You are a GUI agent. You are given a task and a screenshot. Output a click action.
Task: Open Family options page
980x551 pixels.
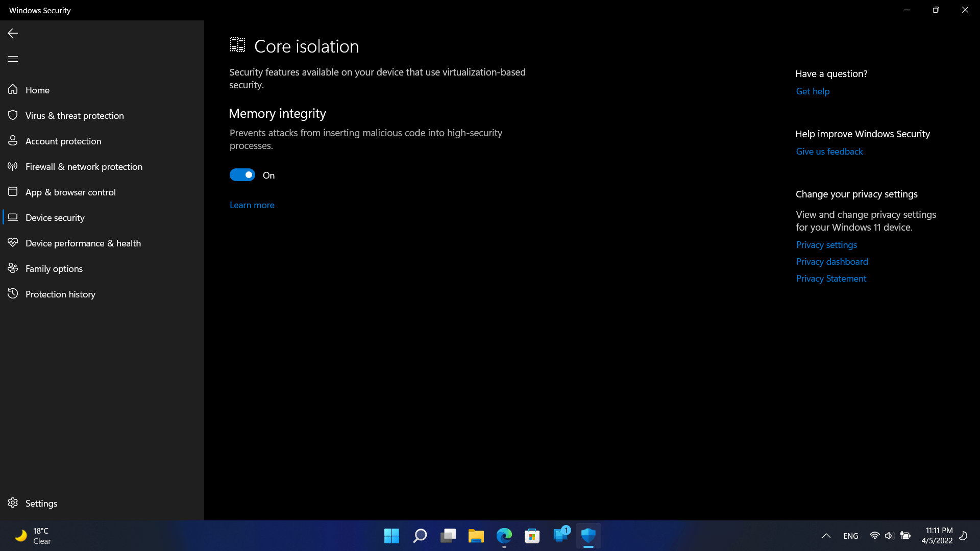[54, 269]
